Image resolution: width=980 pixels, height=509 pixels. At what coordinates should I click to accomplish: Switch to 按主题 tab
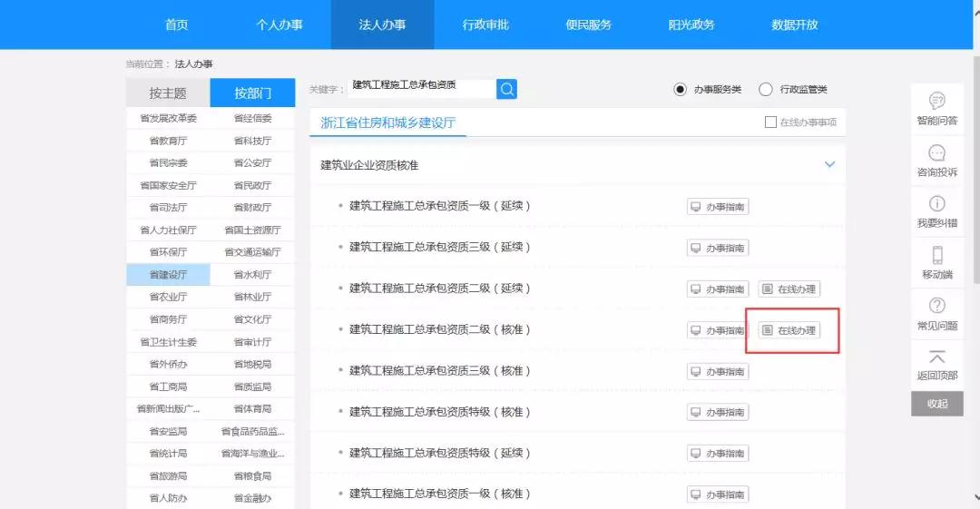[x=168, y=93]
